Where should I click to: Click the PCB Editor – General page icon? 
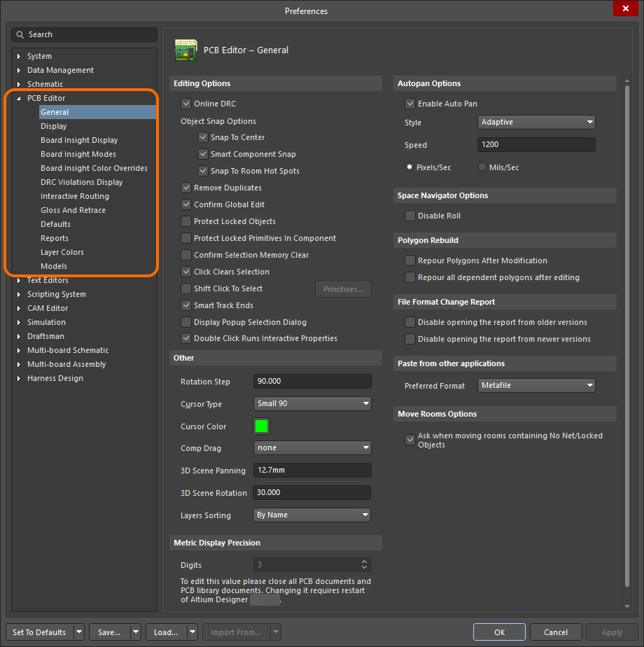(185, 50)
